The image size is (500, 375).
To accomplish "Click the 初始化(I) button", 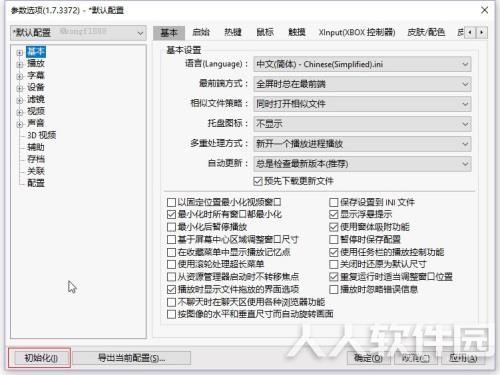I will [41, 358].
